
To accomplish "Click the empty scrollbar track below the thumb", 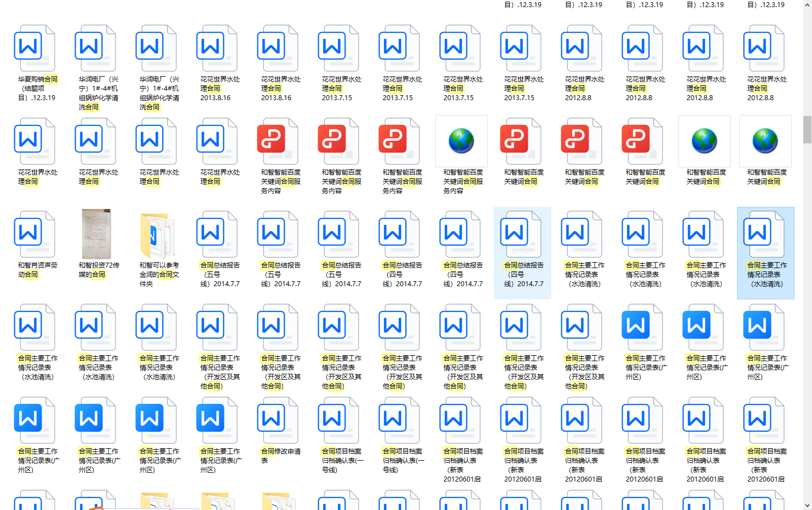I will click(x=807, y=328).
